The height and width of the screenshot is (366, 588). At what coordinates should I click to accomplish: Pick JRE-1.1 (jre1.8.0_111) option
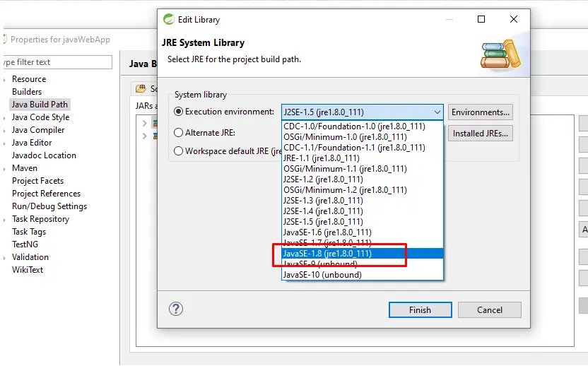tap(363, 158)
